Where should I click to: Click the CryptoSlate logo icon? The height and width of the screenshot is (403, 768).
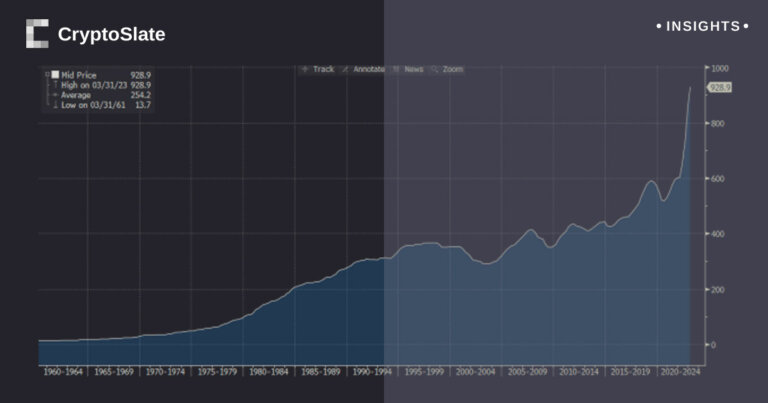tap(37, 34)
